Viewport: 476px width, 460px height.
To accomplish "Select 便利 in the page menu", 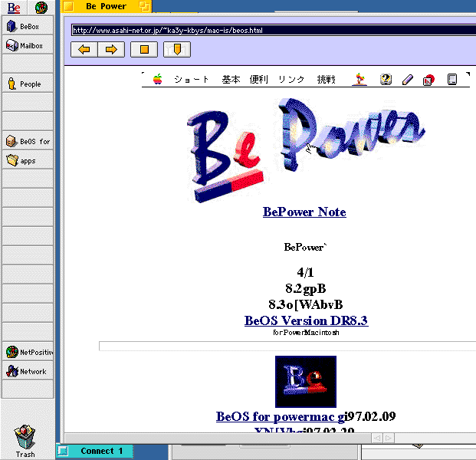I will click(258, 80).
